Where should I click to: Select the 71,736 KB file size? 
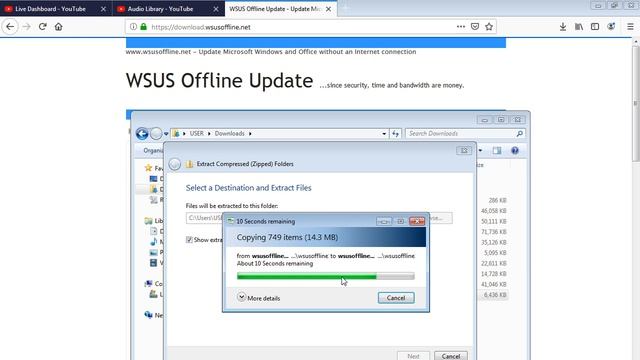tap(493, 232)
